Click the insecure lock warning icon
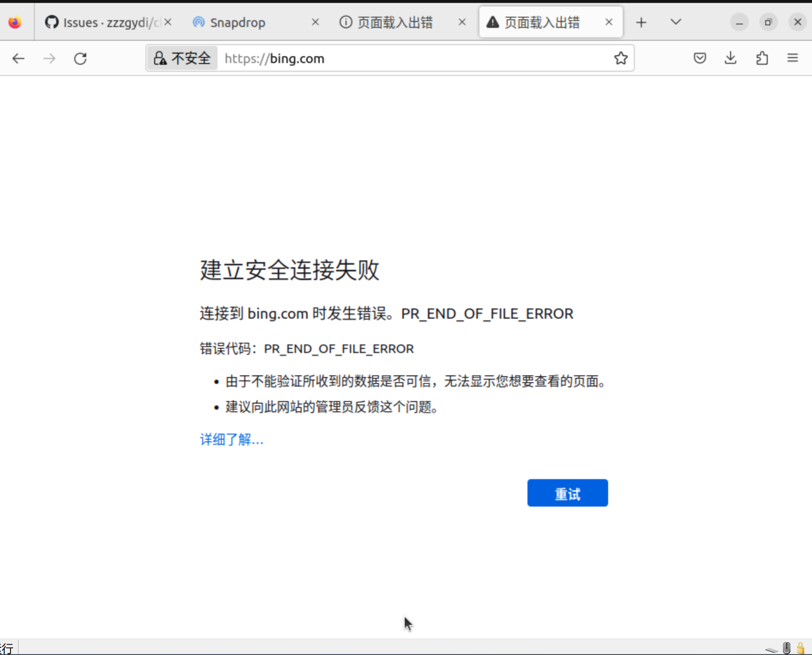The image size is (812, 655). (x=160, y=58)
